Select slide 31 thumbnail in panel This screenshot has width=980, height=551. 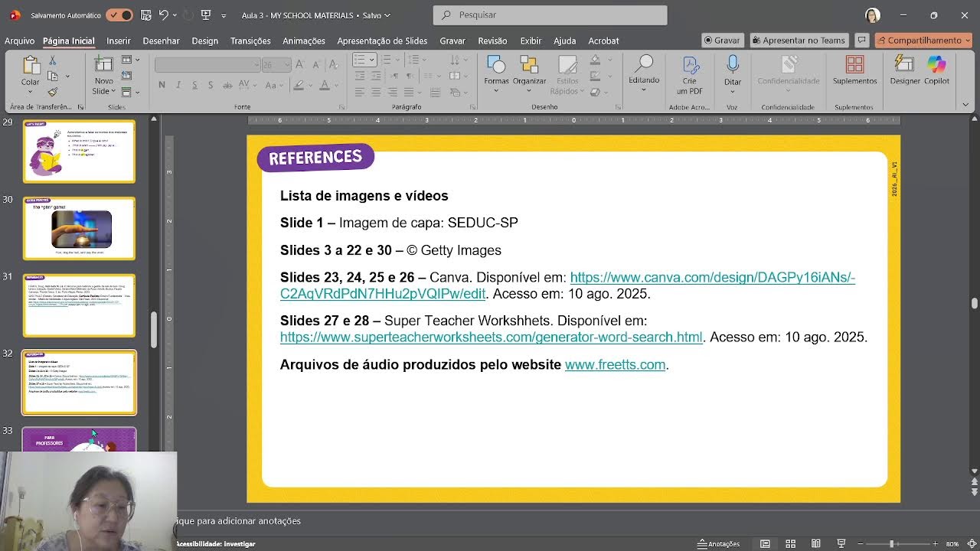point(79,305)
